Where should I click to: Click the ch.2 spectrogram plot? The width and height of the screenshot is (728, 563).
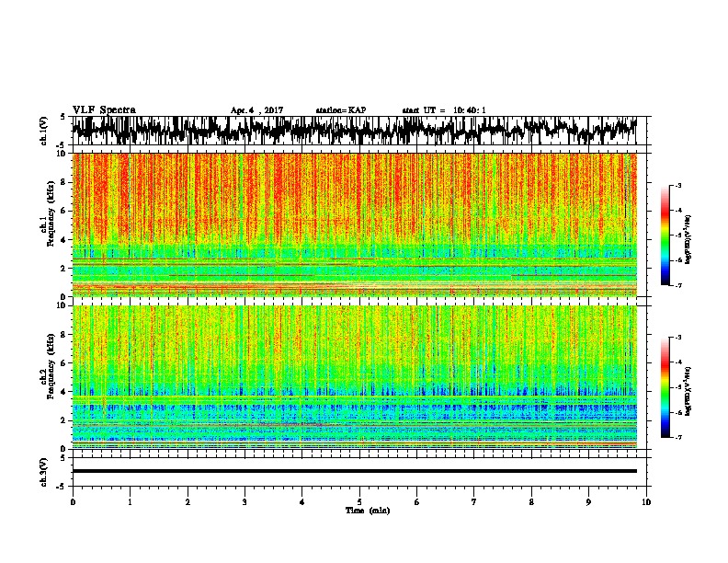(x=354, y=377)
